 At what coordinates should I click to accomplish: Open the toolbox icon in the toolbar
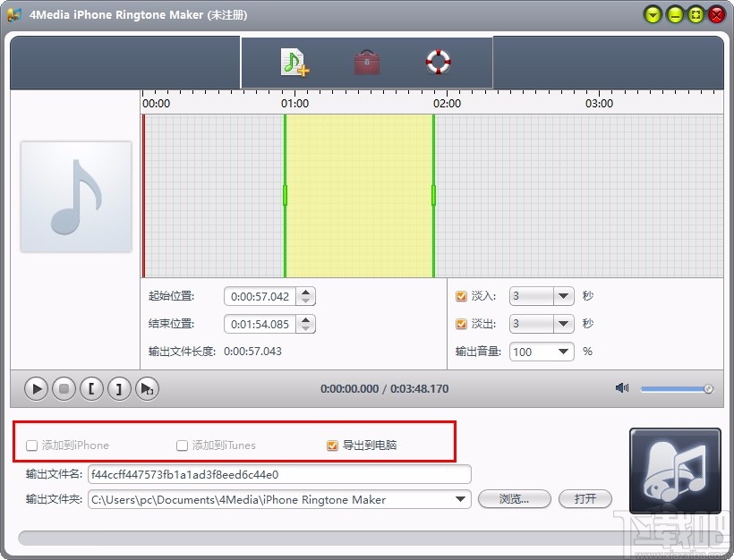[x=366, y=63]
